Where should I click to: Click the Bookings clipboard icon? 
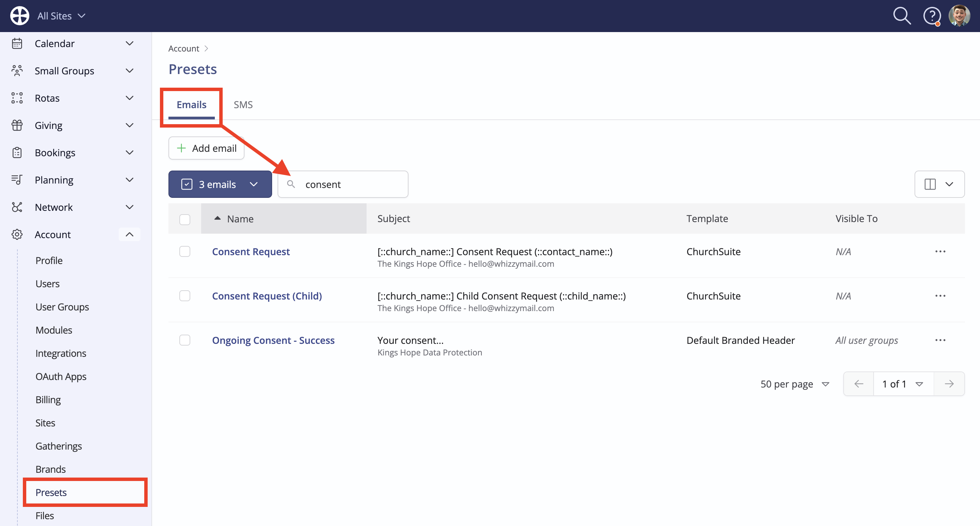coord(17,152)
